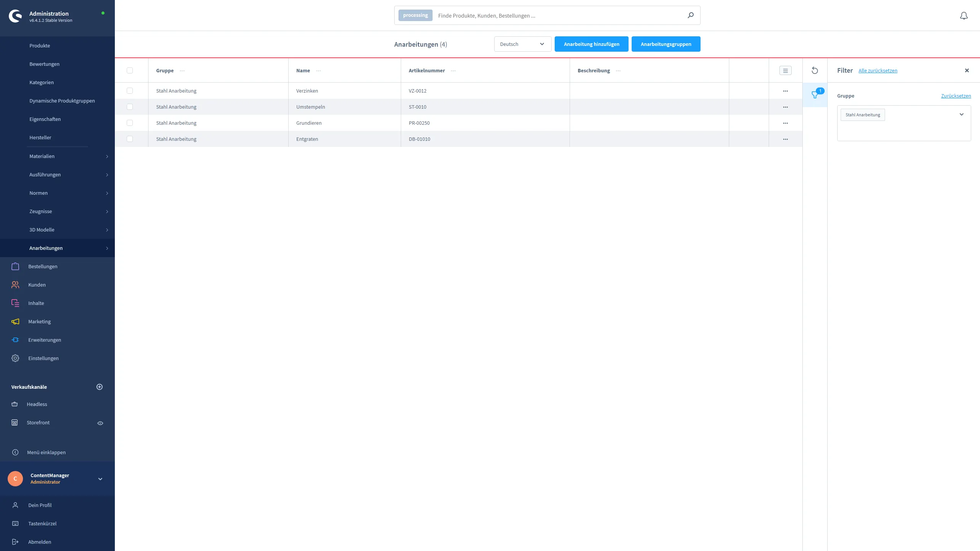
Task: Check the Verzinken row checkbox
Action: pos(130,91)
